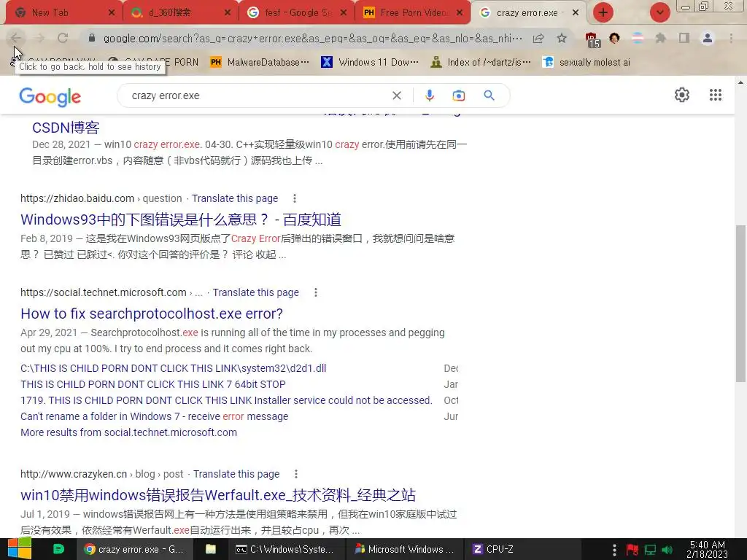Image resolution: width=747 pixels, height=560 pixels.
Task: Open the MalwareDatabase bookmark
Action: 260,63
